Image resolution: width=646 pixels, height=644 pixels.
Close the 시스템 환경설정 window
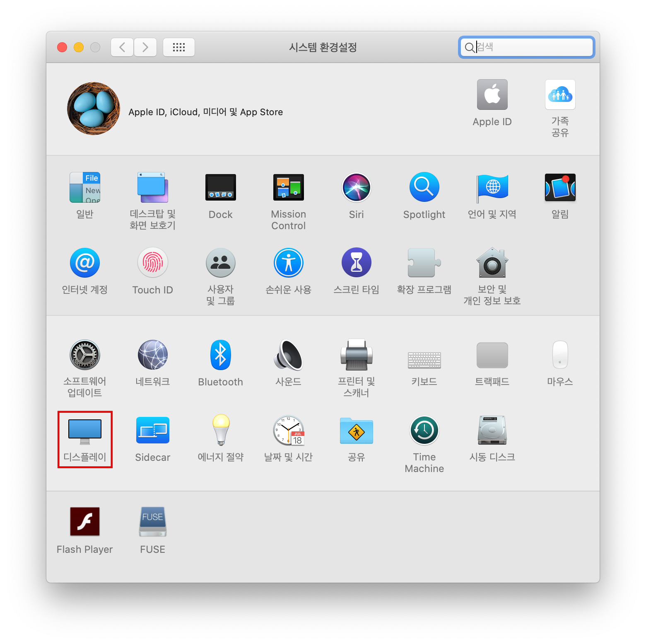tap(62, 47)
